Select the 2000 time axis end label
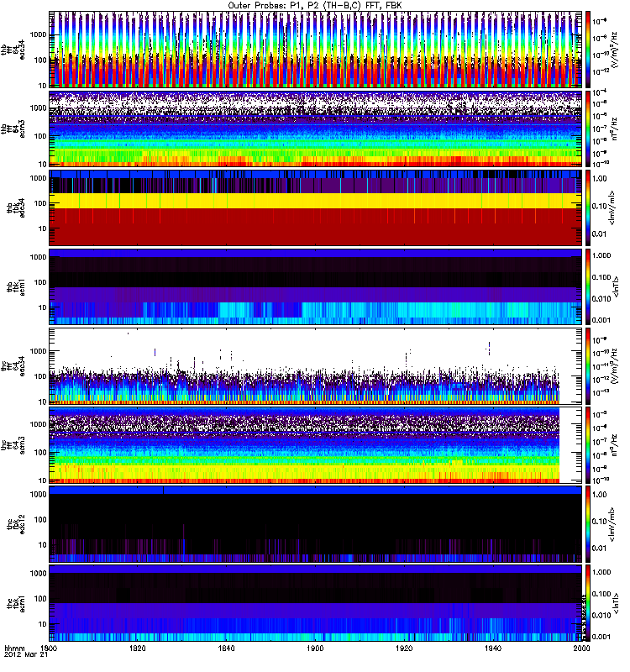 [580, 648]
